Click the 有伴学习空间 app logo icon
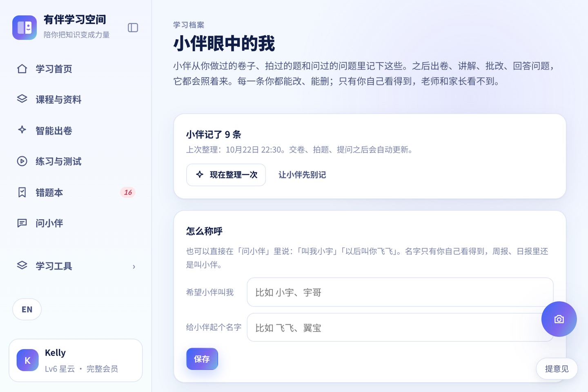Image resolution: width=588 pixels, height=392 pixels. point(24,27)
